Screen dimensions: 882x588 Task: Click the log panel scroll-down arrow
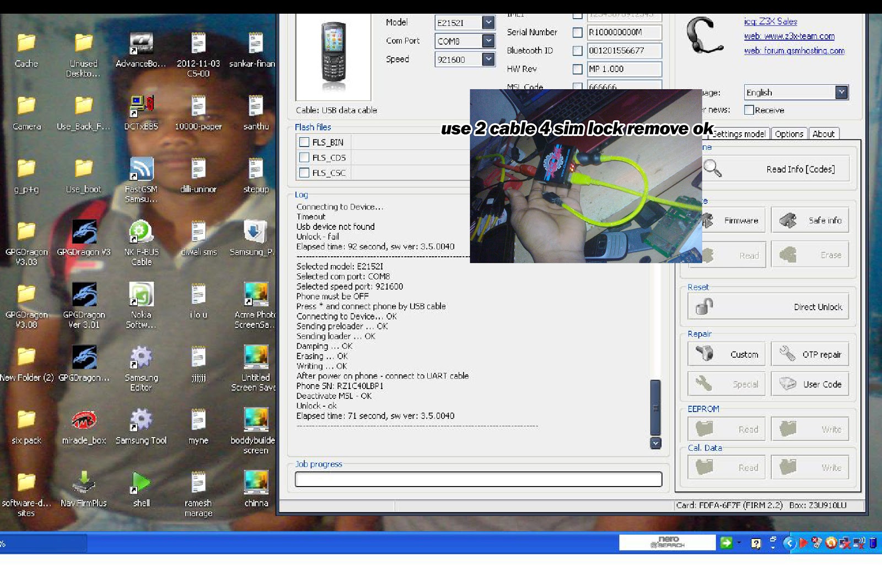(x=655, y=443)
